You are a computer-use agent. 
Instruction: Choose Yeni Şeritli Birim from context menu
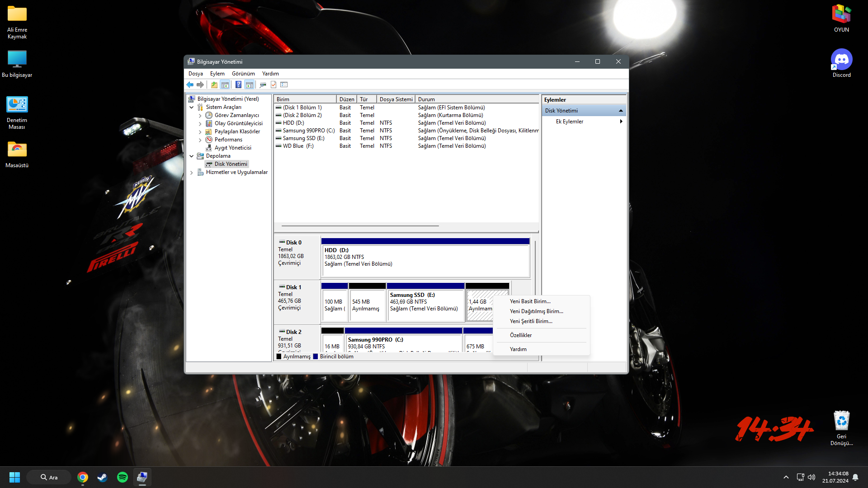pyautogui.click(x=542, y=321)
